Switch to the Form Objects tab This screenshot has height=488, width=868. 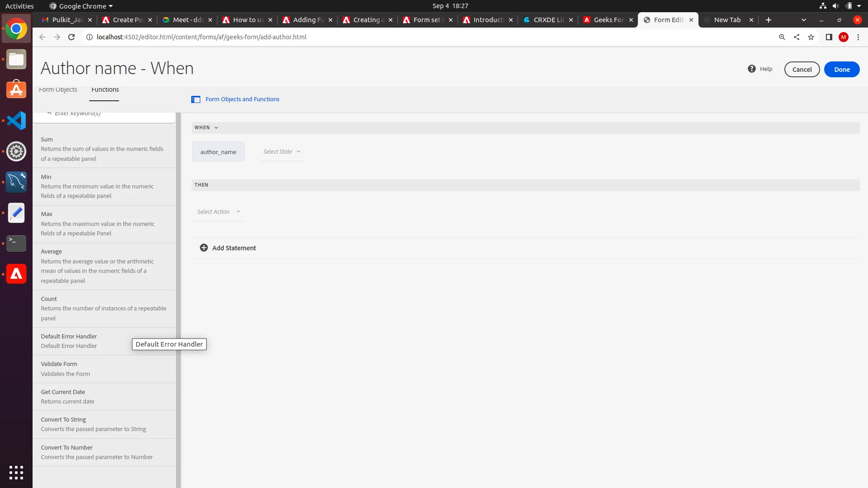pos(58,90)
